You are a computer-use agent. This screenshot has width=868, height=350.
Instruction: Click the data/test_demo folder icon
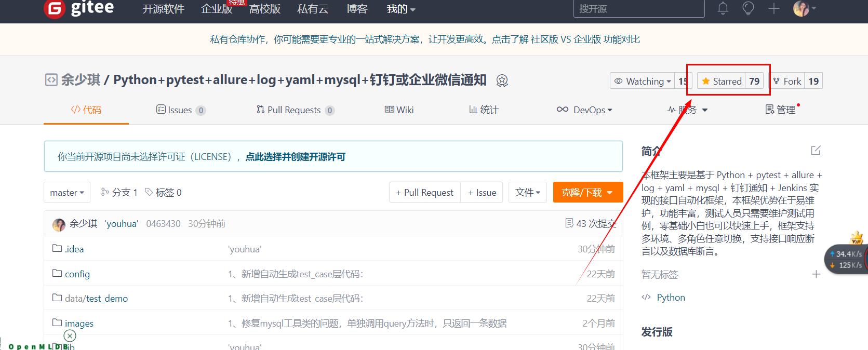tap(57, 298)
